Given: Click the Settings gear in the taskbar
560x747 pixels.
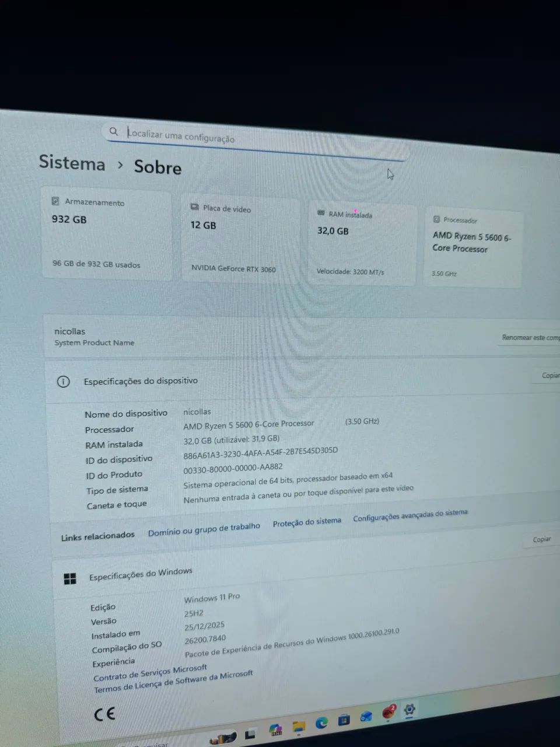Looking at the screenshot, I should tap(409, 710).
